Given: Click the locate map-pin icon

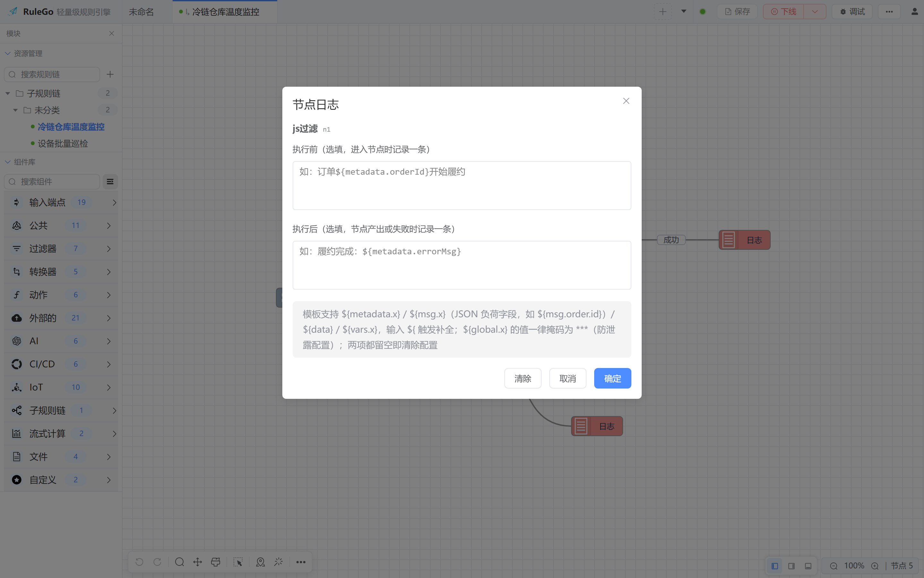Looking at the screenshot, I should point(261,562).
